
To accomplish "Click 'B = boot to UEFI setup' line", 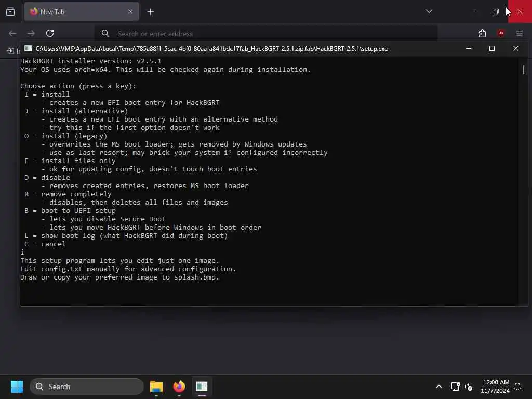I will 70,211.
